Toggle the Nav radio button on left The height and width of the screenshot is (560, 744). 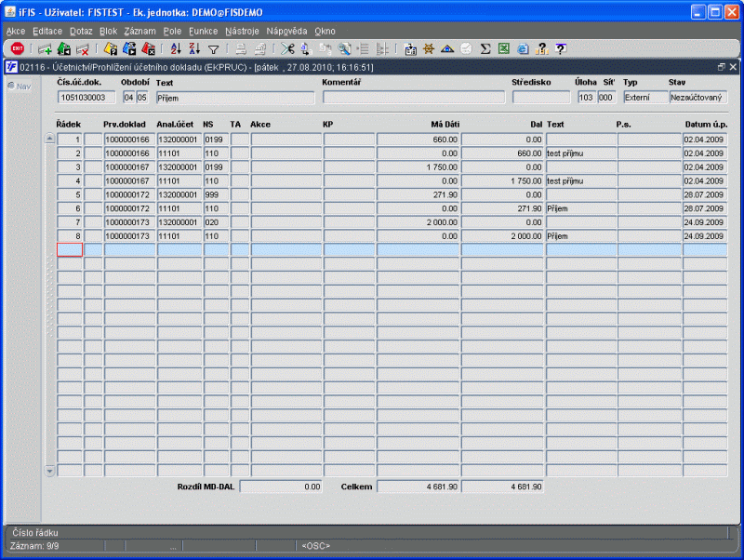click(x=11, y=86)
